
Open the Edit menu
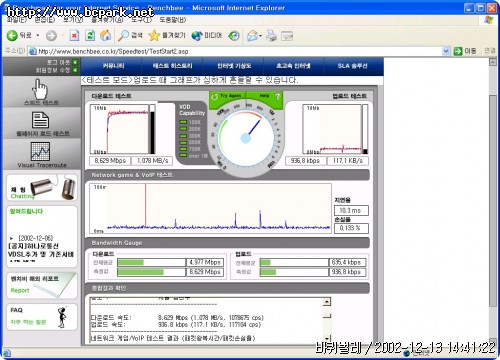(44, 20)
